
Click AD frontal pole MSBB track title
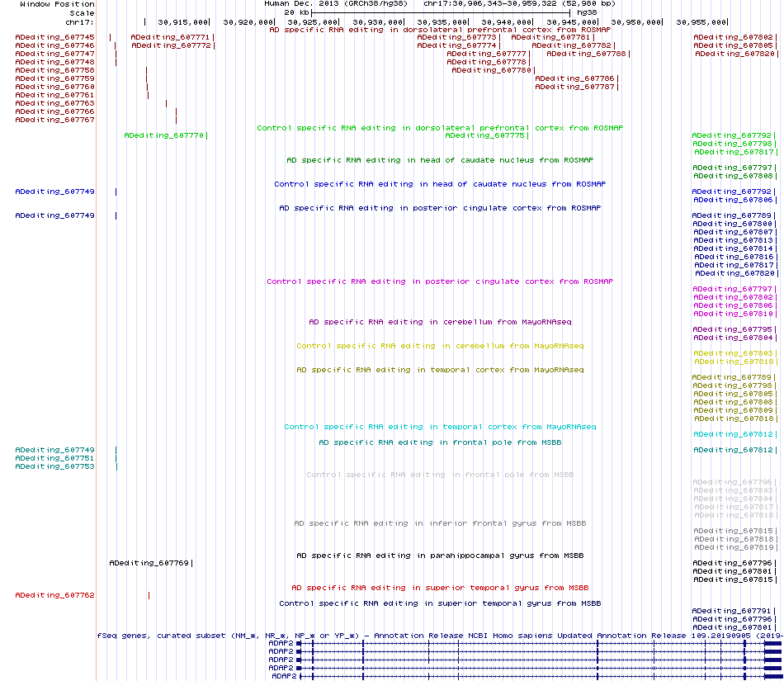point(440,442)
